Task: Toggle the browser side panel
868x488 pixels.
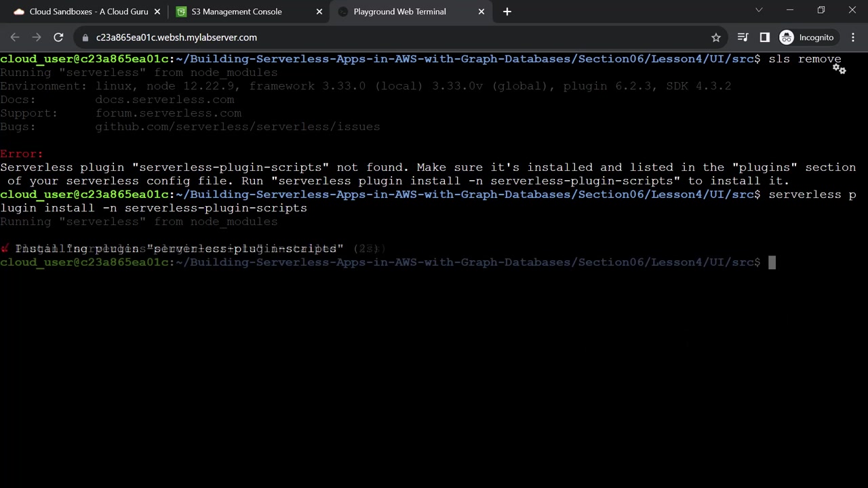Action: 765,37
